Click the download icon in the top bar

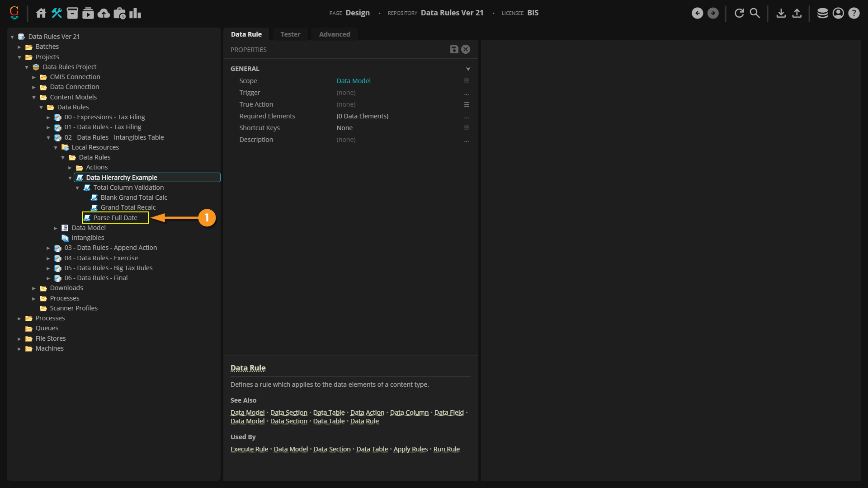point(781,13)
